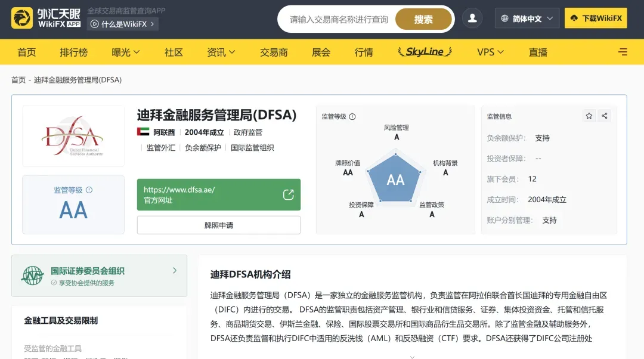The height and width of the screenshot is (359, 644).
Task: Click the broker name search input field
Action: 339,19
